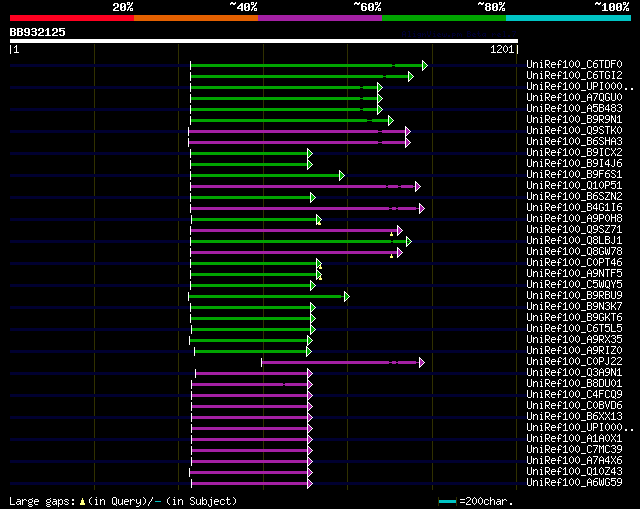
Task: Select the label UniRef100_C4FCQ9
Action: 574,395
